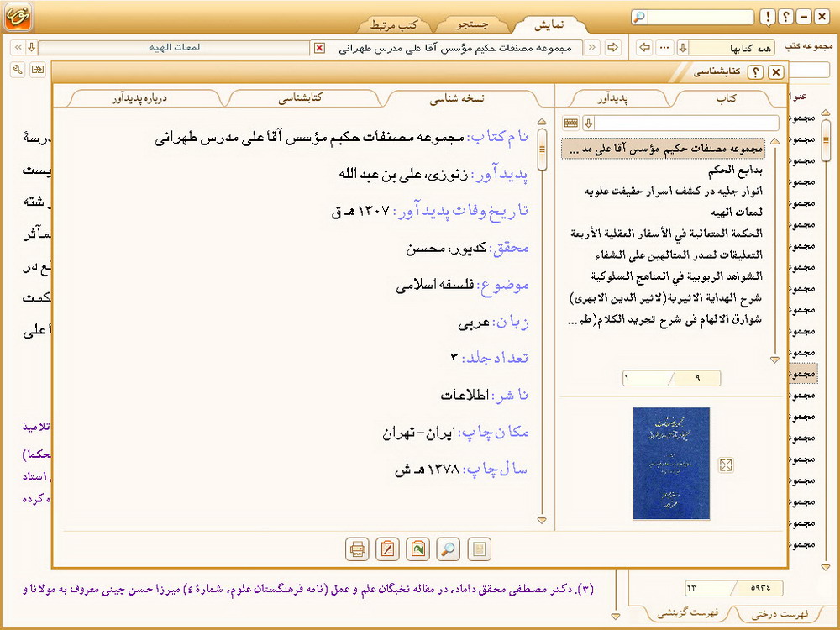The width and height of the screenshot is (840, 630).
Task: Click the exclamation mark icon in title bar
Action: point(767,18)
